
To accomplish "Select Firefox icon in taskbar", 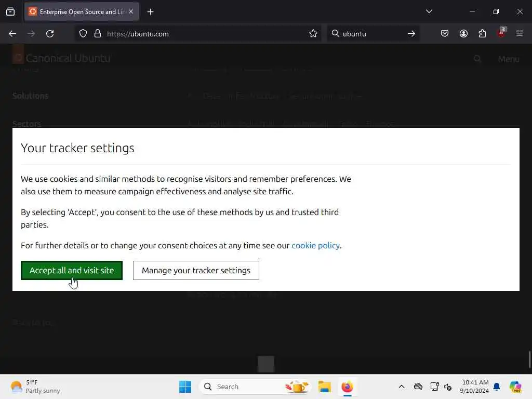I will pos(348,387).
